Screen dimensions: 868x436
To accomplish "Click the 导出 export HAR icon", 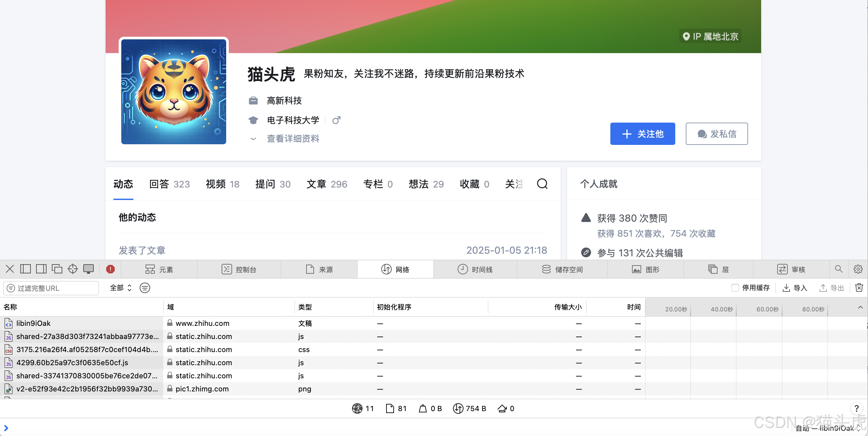I will tap(831, 288).
